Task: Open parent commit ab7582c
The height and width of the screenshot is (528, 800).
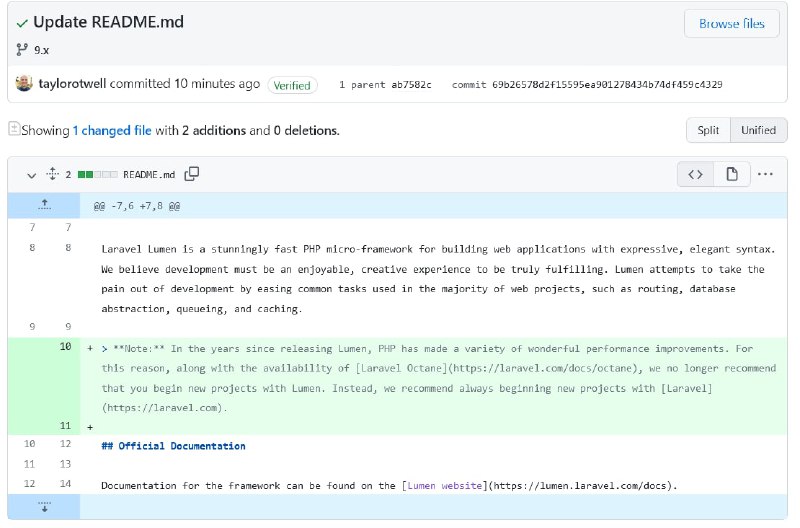Action: click(x=411, y=85)
